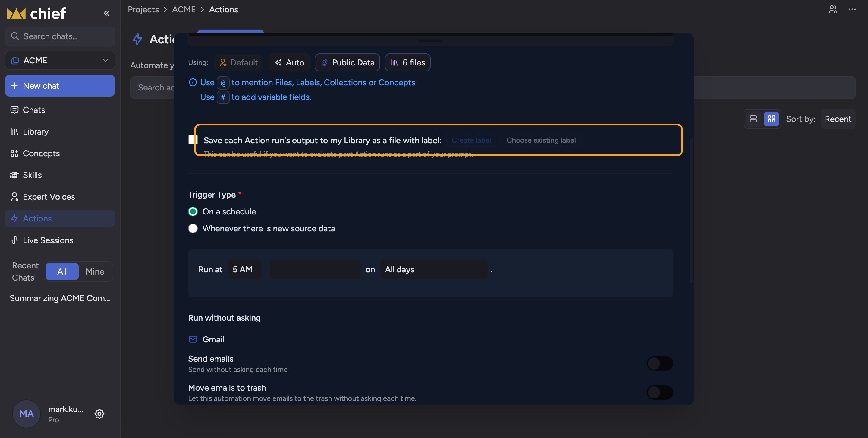Click the Gmail envelope icon

(193, 339)
